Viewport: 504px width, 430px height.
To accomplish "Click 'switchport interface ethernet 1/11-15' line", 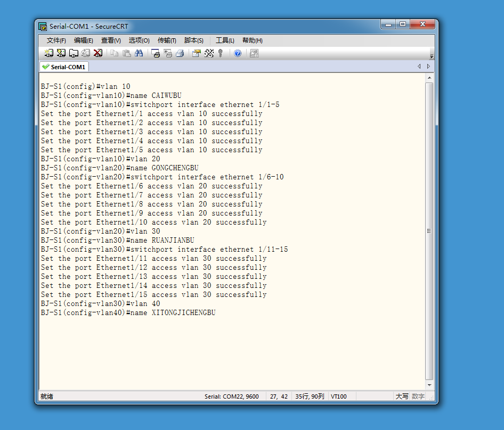I will click(x=164, y=249).
